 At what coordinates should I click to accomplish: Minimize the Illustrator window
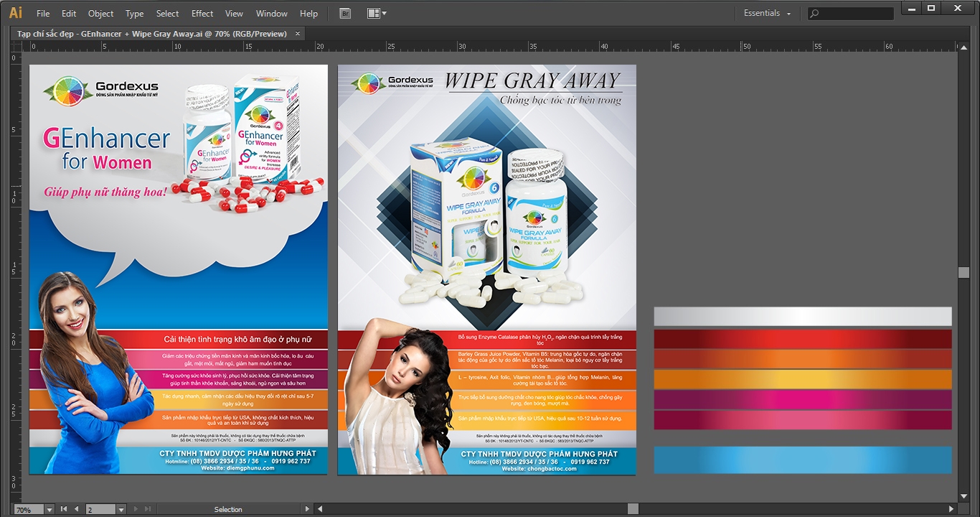(x=913, y=8)
